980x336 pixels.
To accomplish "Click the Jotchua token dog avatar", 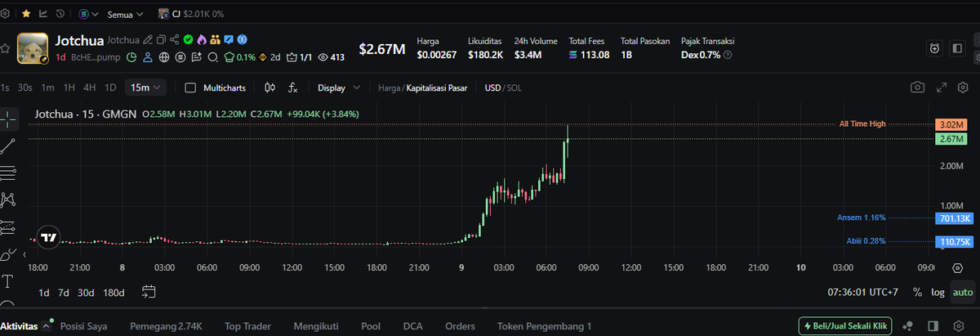I will click(x=33, y=48).
